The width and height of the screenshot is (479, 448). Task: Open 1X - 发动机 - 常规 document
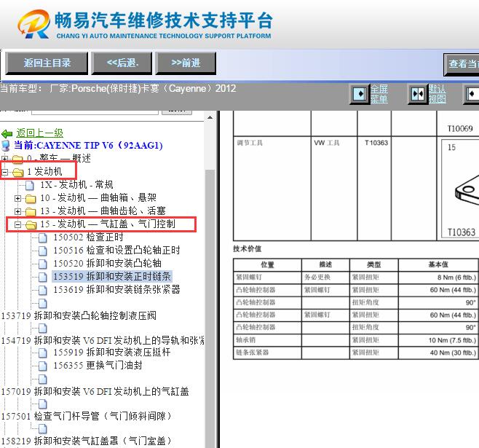click(x=76, y=184)
